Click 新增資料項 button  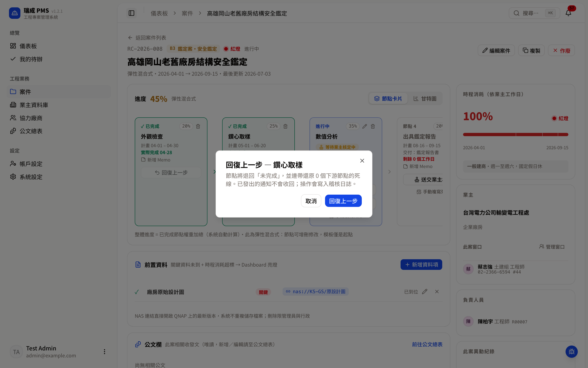tap(421, 265)
